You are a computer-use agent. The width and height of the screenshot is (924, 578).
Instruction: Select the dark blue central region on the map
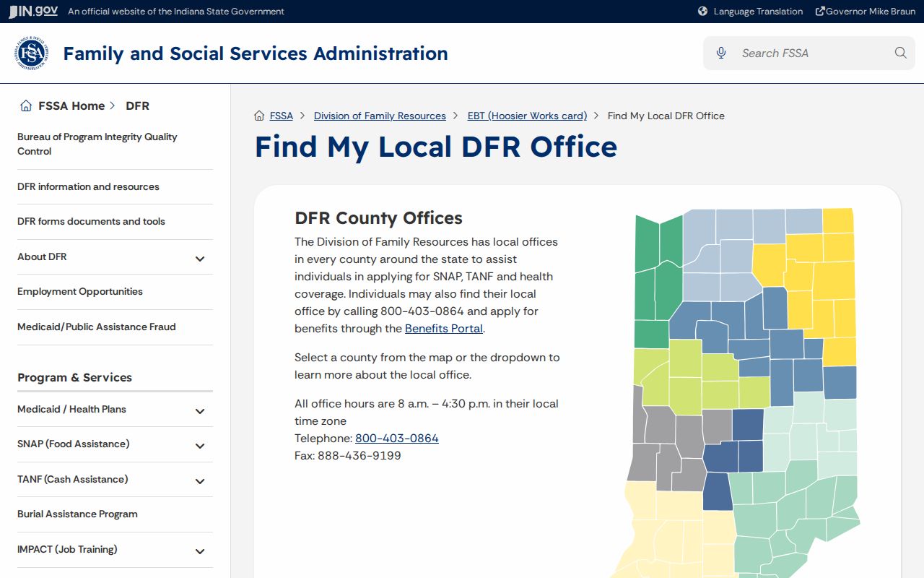pos(733,459)
